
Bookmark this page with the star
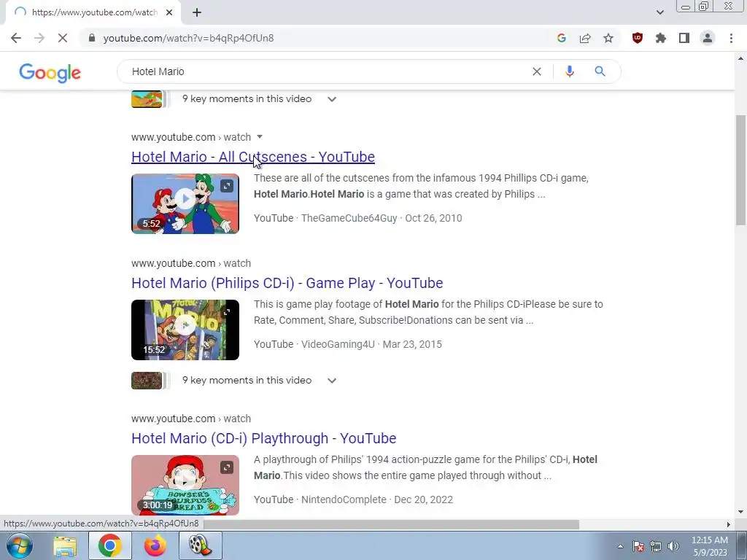pos(608,38)
